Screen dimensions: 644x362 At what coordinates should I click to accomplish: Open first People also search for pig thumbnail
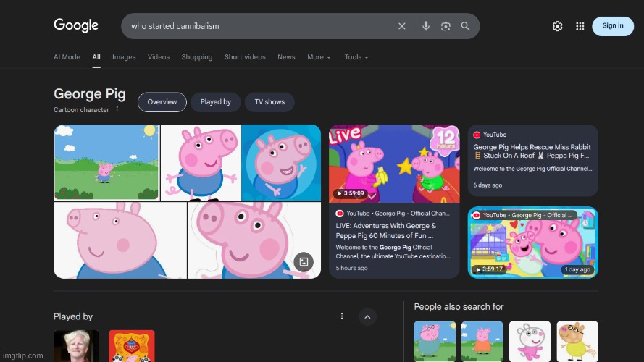click(x=435, y=341)
